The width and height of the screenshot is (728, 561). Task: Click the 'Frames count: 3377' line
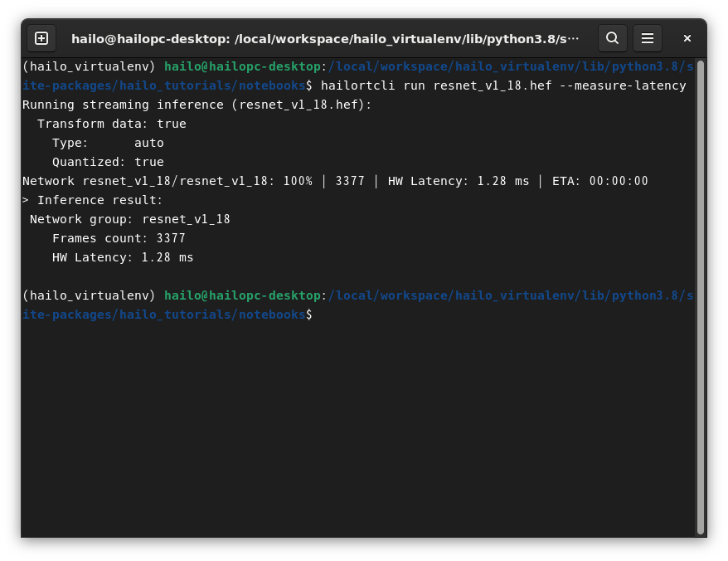click(119, 238)
